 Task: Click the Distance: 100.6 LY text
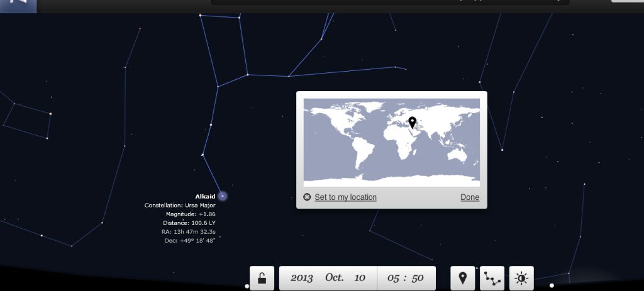[x=189, y=223]
